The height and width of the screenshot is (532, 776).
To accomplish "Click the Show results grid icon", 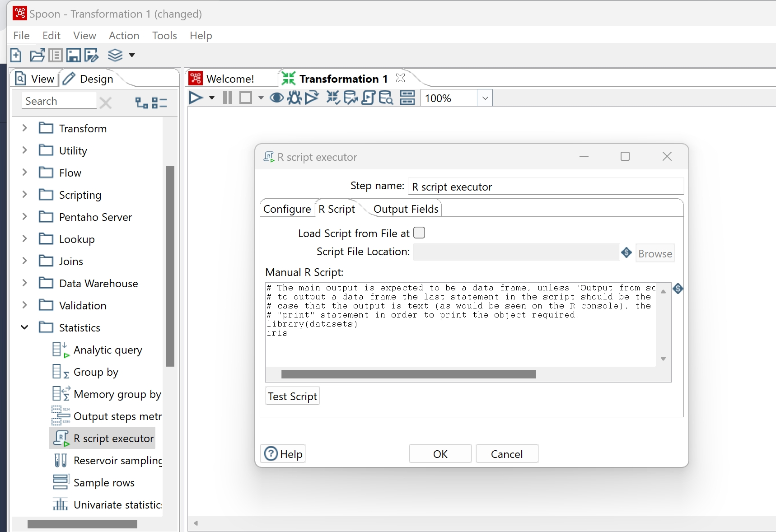I will [x=407, y=98].
